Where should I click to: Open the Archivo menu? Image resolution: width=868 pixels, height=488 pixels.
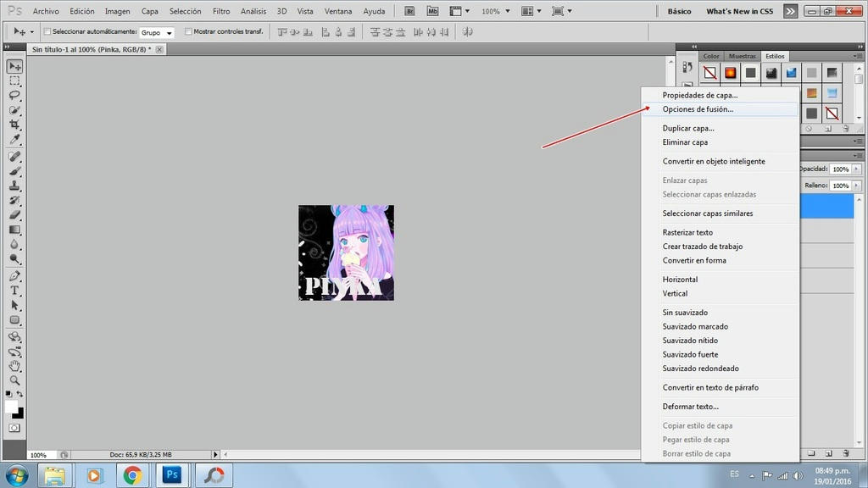46,11
